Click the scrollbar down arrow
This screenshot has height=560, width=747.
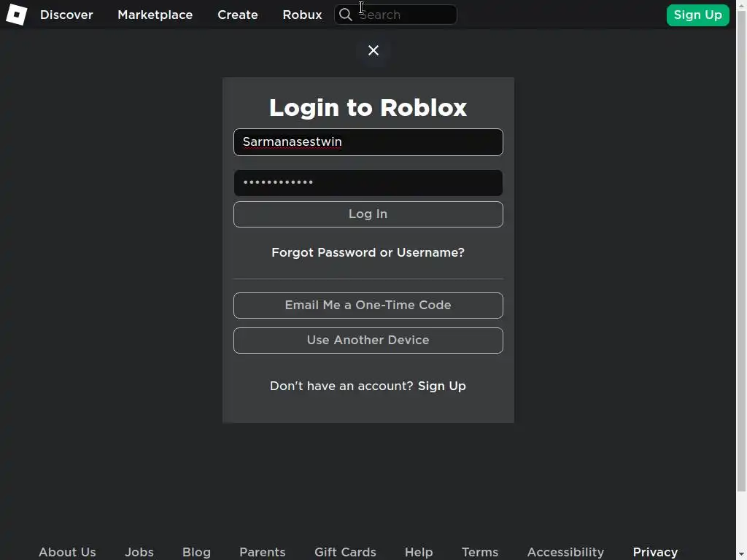coord(741,555)
